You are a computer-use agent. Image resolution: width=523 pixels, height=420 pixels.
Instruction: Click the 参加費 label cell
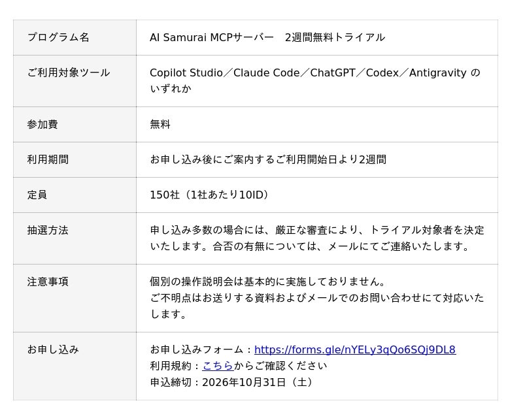tap(75, 124)
